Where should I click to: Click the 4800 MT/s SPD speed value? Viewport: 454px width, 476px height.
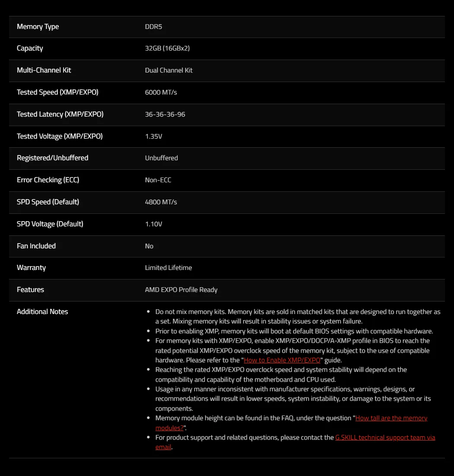(161, 202)
